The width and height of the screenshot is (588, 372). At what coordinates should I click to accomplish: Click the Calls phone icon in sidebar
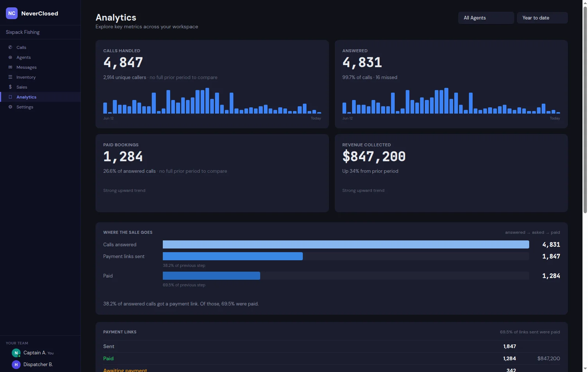coord(10,47)
